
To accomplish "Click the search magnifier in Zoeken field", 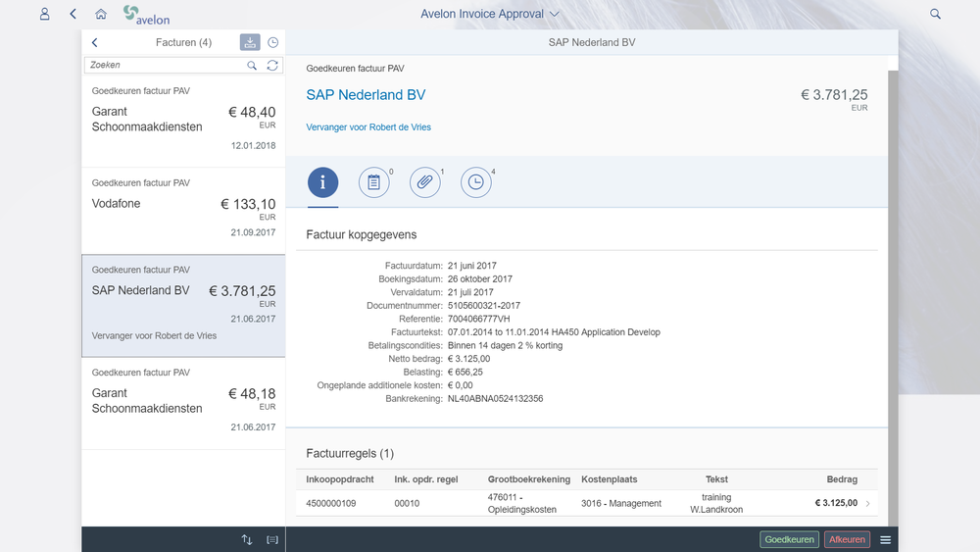I will tap(252, 65).
